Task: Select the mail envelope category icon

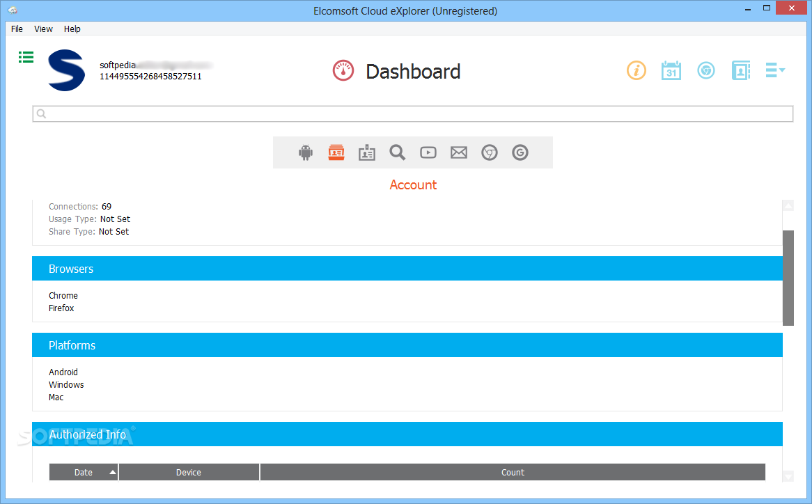Action: tap(459, 152)
